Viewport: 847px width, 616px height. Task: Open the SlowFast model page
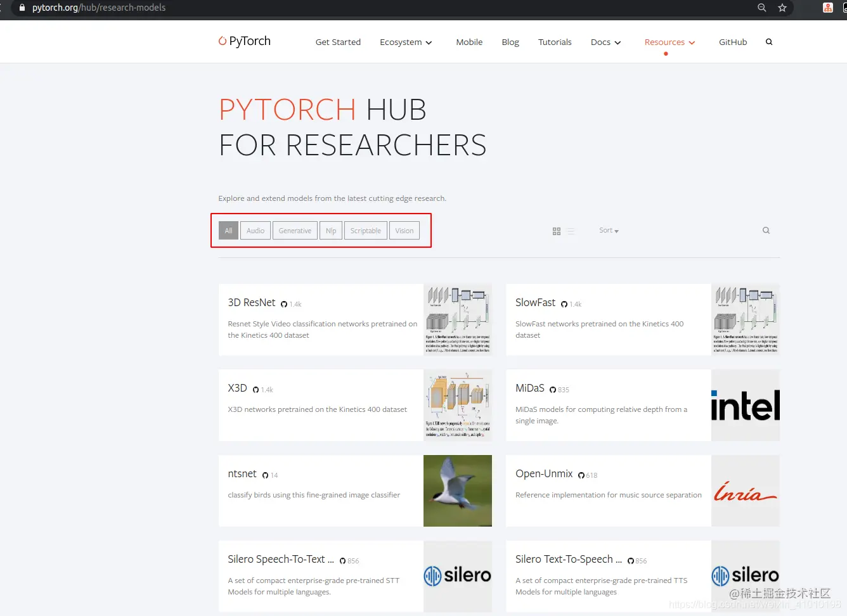pos(535,303)
